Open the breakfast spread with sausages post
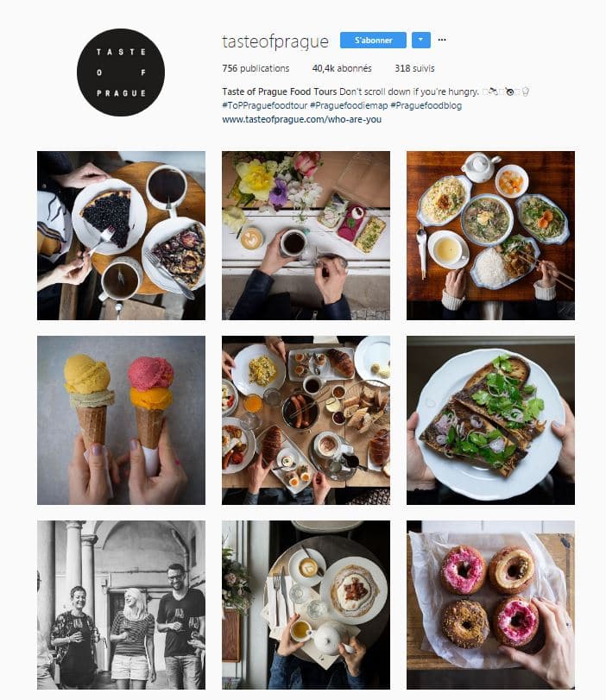Viewport: 606px width, 700px height. click(306, 420)
